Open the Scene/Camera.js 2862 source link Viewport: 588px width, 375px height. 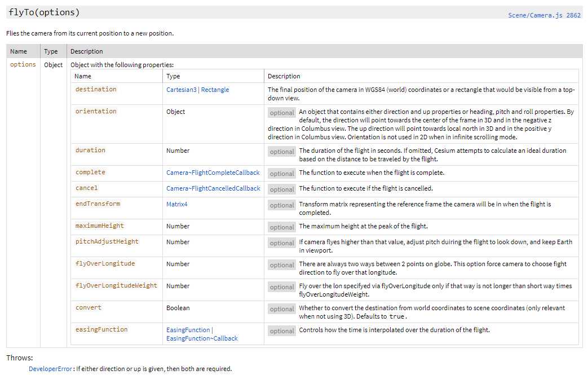[544, 15]
